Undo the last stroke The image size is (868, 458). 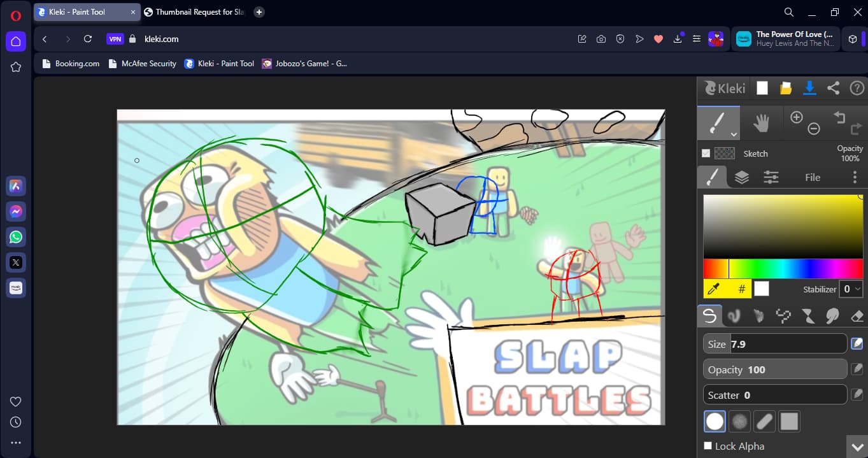click(839, 117)
